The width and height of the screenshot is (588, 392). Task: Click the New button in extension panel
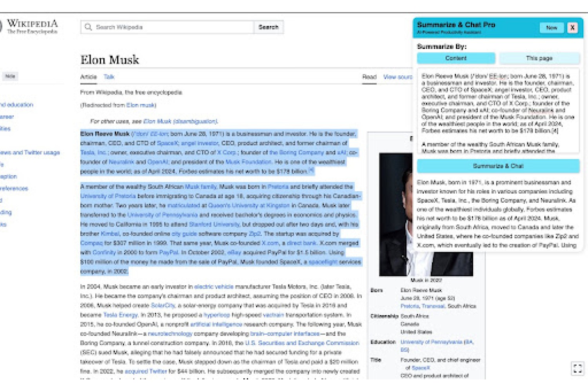[x=552, y=27]
